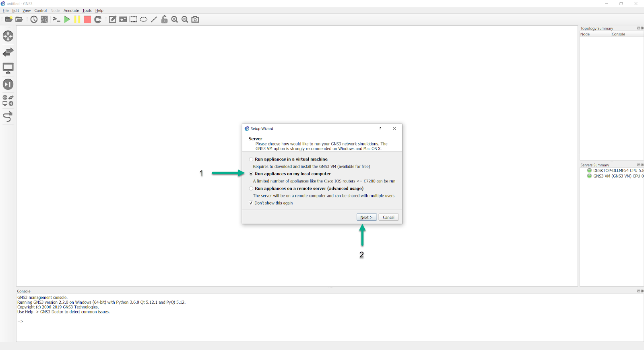
Task: Click the Node column header
Action: [595, 34]
